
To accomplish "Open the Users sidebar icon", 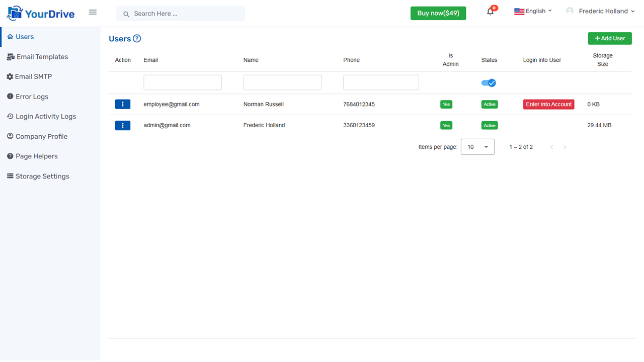I will click(9, 36).
